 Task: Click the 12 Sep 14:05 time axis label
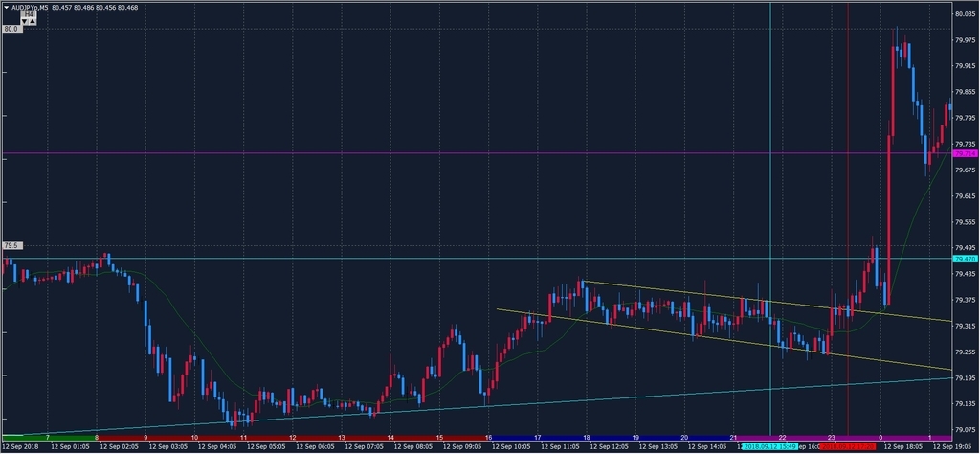click(x=707, y=447)
